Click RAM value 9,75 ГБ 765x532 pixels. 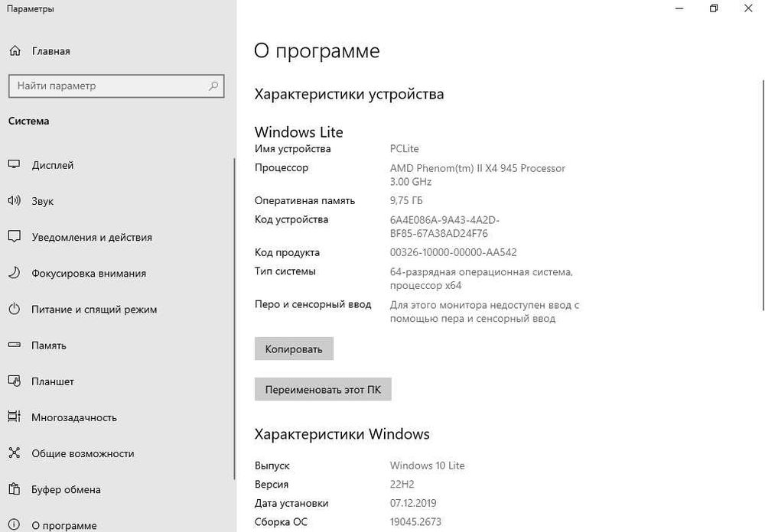pyautogui.click(x=406, y=201)
